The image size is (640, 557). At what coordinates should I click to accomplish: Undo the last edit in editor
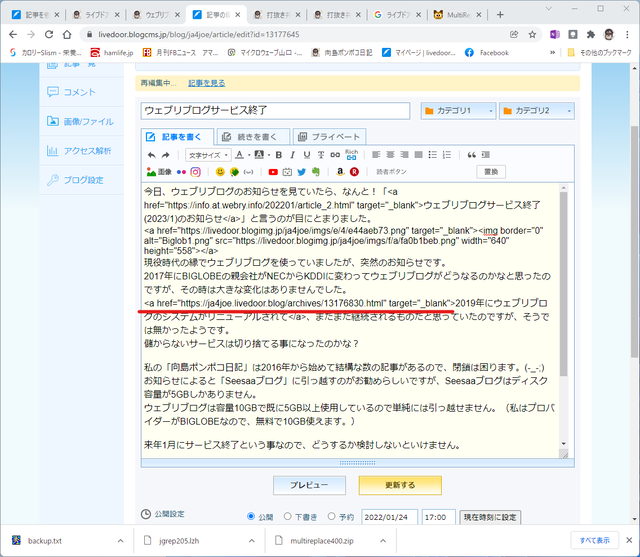tap(151, 155)
